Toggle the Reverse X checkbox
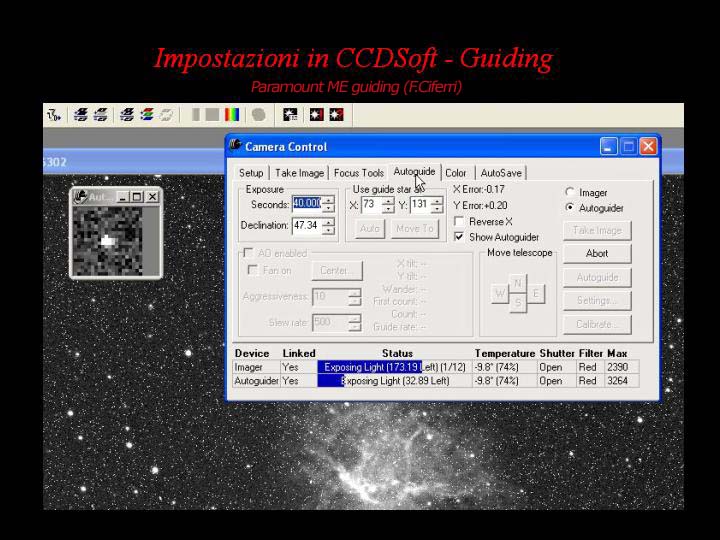The image size is (720, 540). [x=459, y=221]
